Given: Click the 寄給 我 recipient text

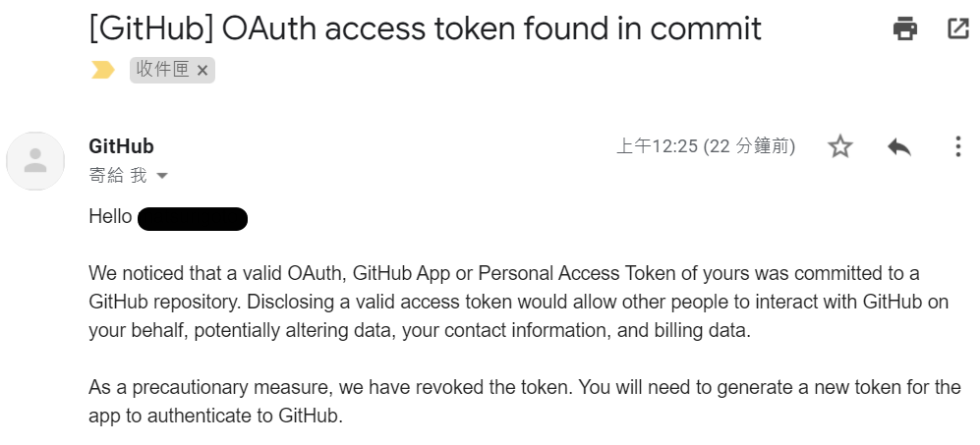Looking at the screenshot, I should tap(117, 176).
